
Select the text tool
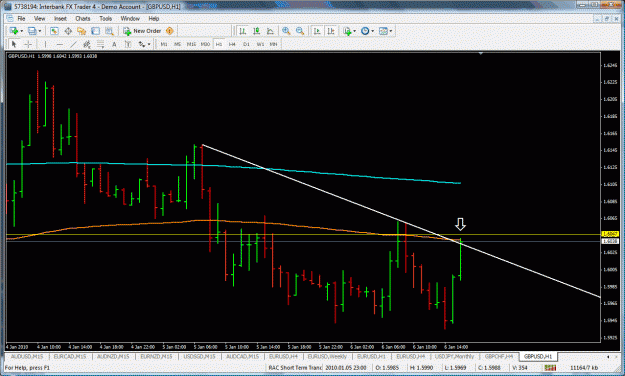114,44
